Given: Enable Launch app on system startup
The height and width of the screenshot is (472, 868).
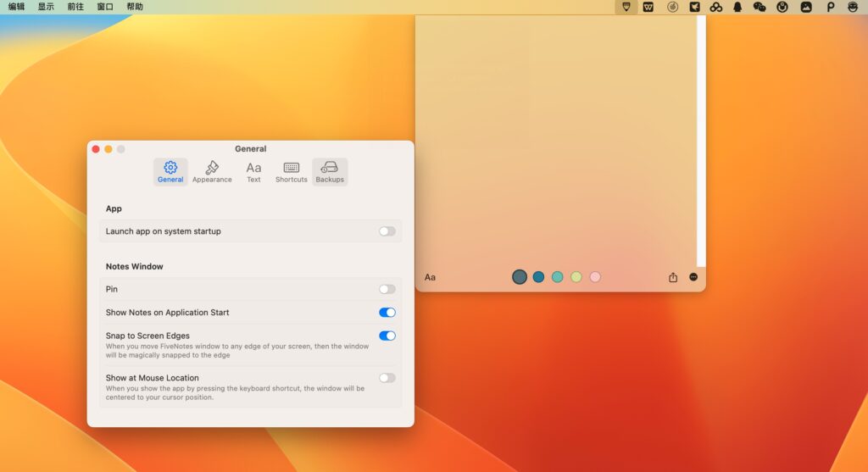Looking at the screenshot, I should 387,231.
